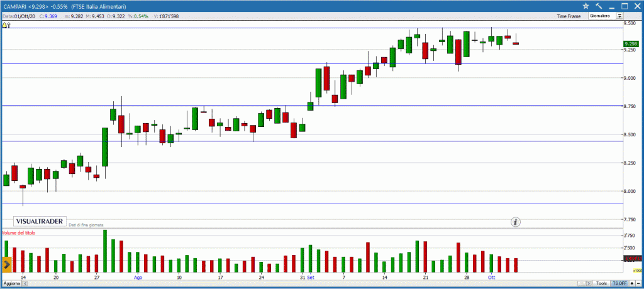This screenshot has width=644, height=289.
Task: Click the maximum value M: 9.453
Action: coord(95,16)
